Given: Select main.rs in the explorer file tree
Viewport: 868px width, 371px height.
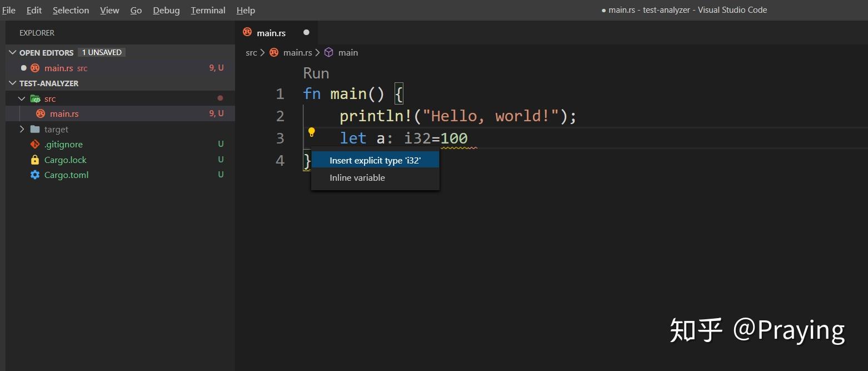Looking at the screenshot, I should (x=64, y=113).
